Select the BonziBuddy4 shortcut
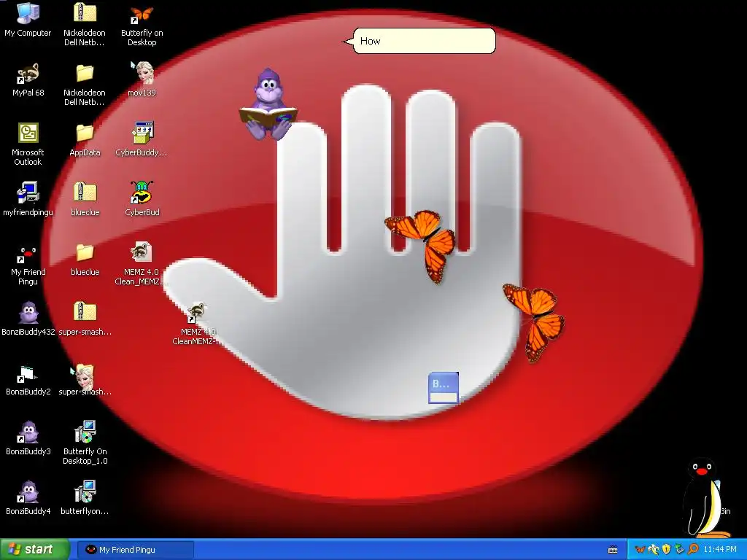The image size is (747, 560). coord(28,498)
